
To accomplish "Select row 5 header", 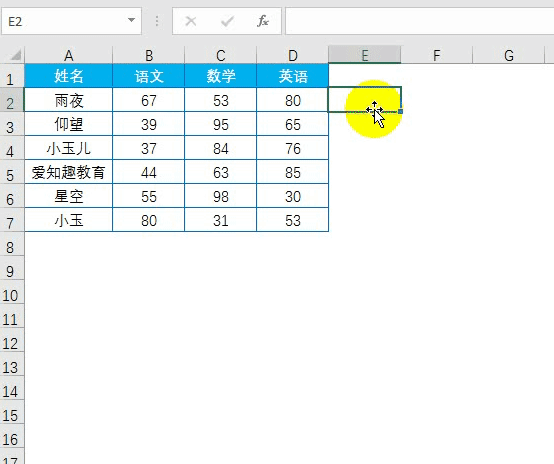I will click(x=11, y=175).
